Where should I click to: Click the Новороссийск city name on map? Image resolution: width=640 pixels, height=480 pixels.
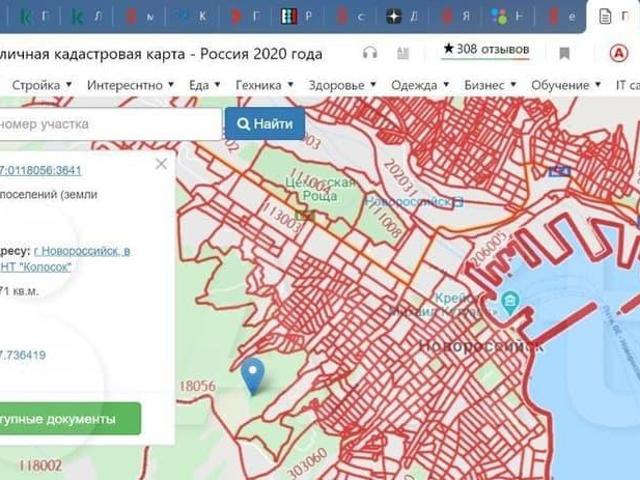pyautogui.click(x=482, y=346)
